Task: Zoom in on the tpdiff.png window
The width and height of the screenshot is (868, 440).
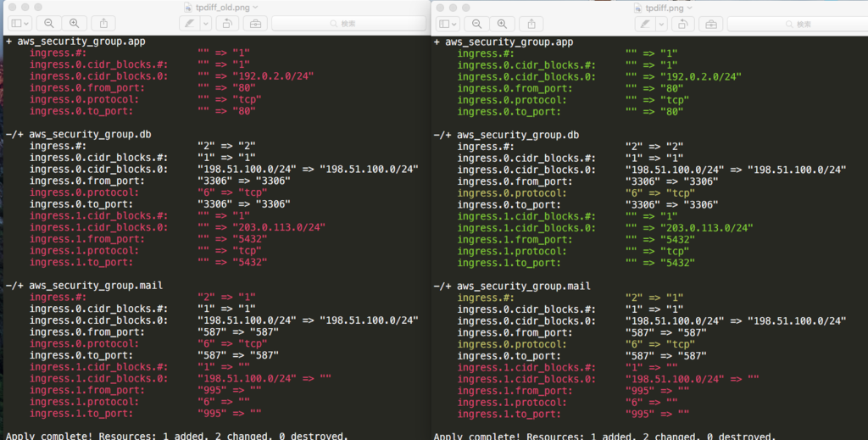Action: tap(502, 24)
